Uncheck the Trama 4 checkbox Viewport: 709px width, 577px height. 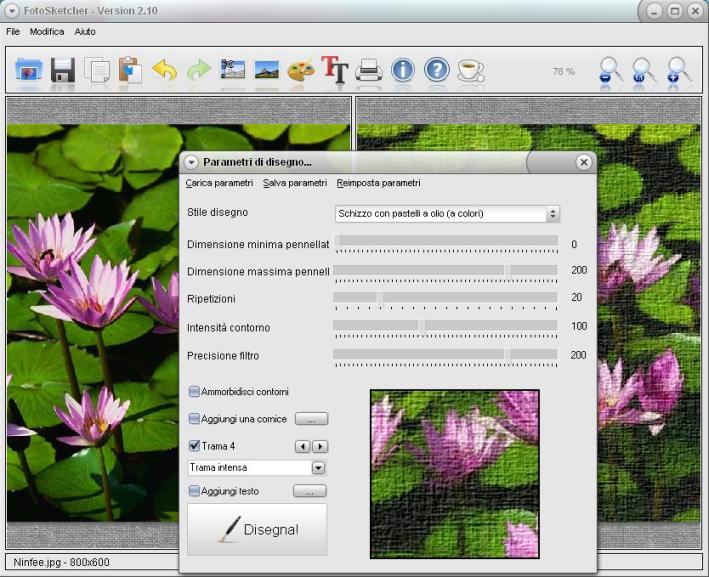pyautogui.click(x=194, y=446)
